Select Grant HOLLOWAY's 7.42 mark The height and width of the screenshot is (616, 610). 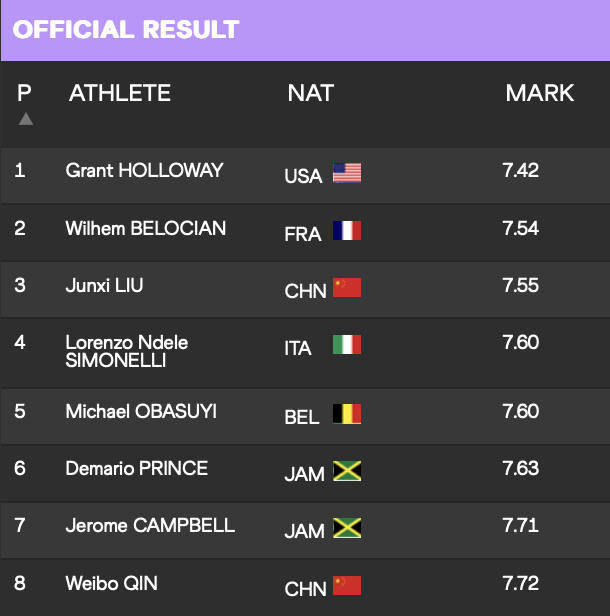(520, 170)
